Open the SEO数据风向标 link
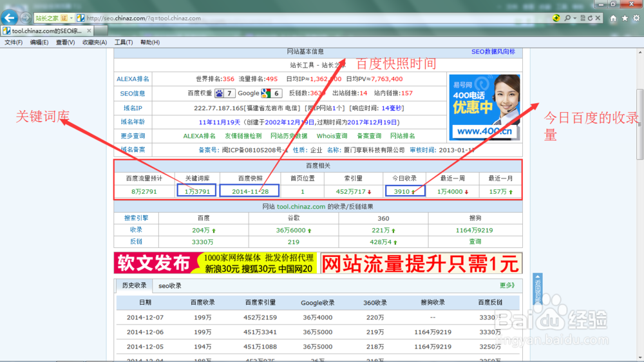The width and height of the screenshot is (644, 362). [x=493, y=52]
